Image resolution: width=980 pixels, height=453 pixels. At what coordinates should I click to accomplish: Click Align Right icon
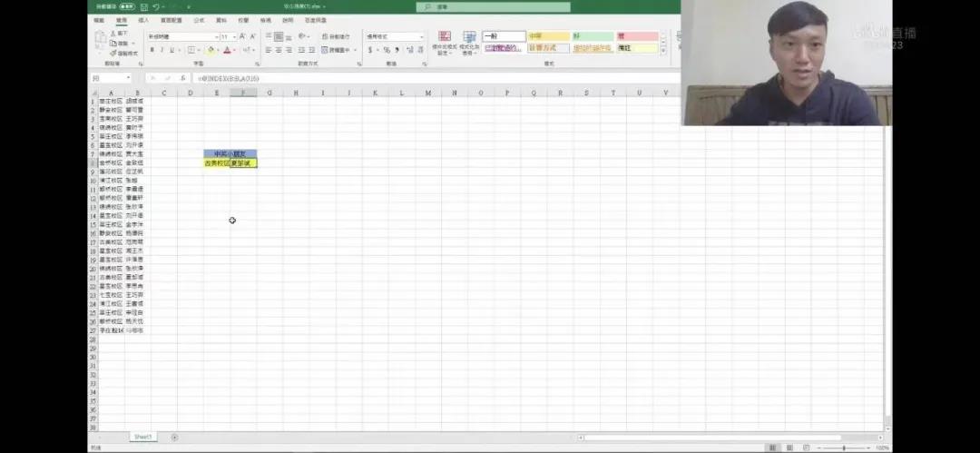(x=289, y=50)
